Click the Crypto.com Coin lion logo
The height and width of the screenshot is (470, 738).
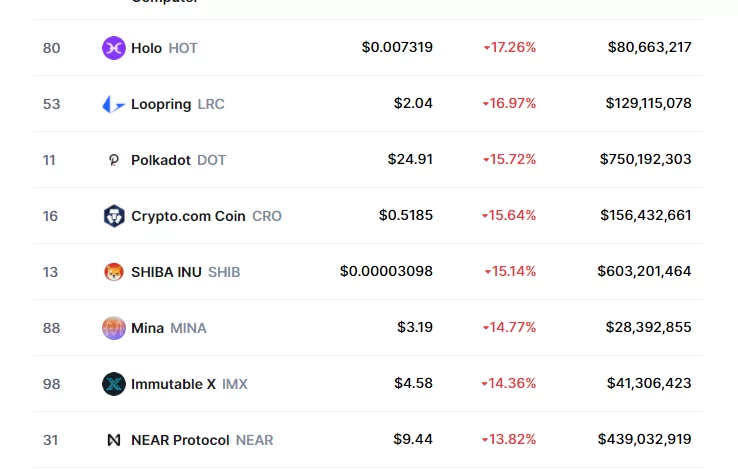point(114,216)
